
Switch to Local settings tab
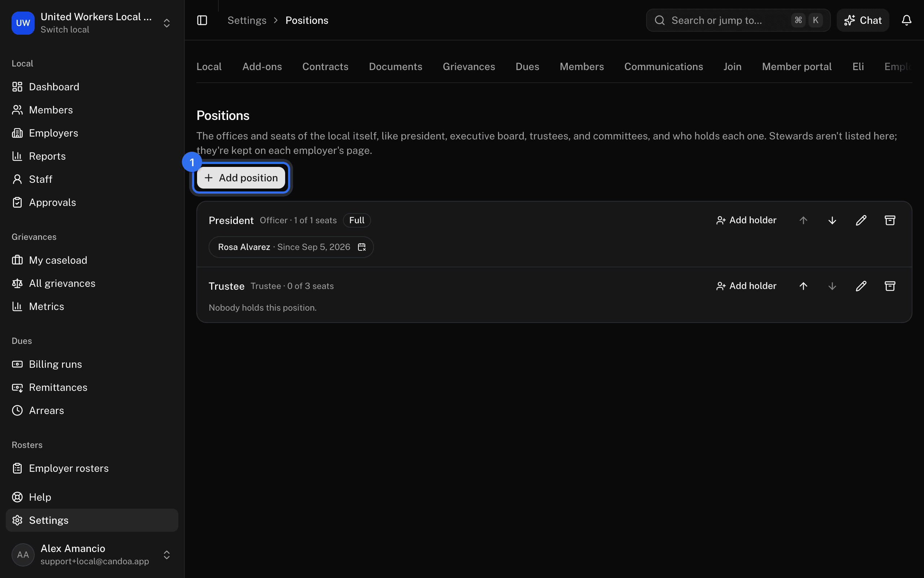point(209,66)
